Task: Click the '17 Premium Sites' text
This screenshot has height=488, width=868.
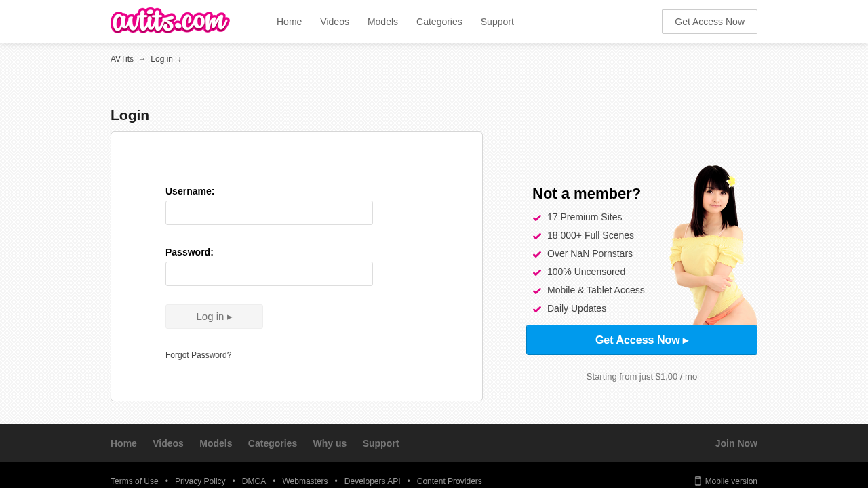Action: pyautogui.click(x=585, y=217)
